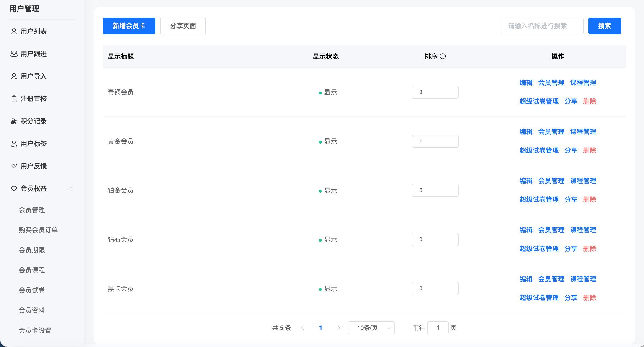Click 删除 for 黄金会员
The image size is (644, 347).
pyautogui.click(x=589, y=151)
